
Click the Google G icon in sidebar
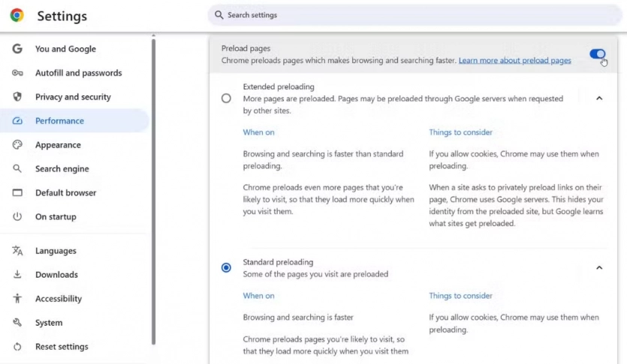[17, 49]
